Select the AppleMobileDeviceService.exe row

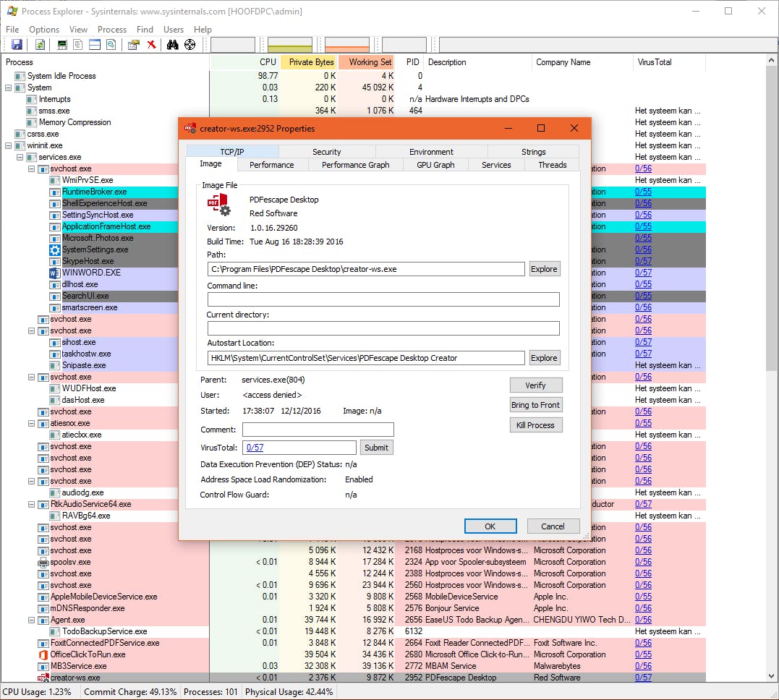[353, 597]
